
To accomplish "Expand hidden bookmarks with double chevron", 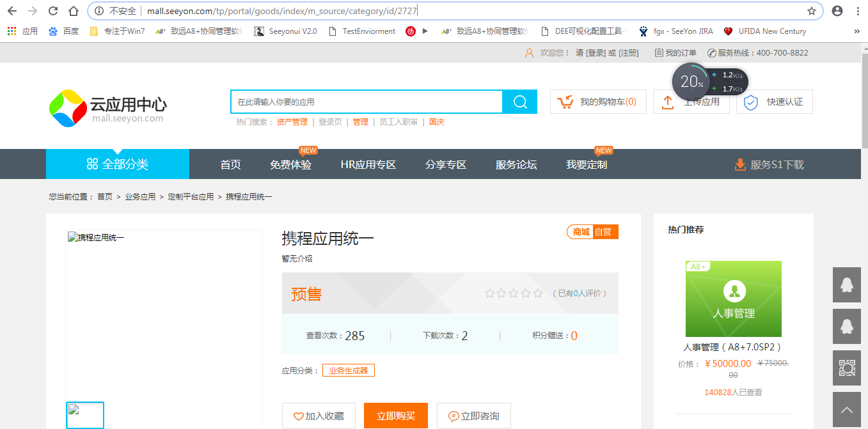I will (x=857, y=31).
